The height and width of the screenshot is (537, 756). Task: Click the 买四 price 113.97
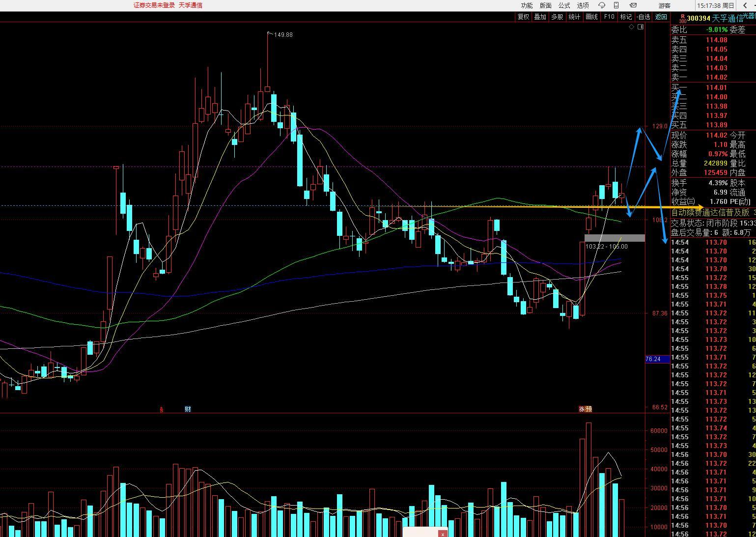click(716, 115)
